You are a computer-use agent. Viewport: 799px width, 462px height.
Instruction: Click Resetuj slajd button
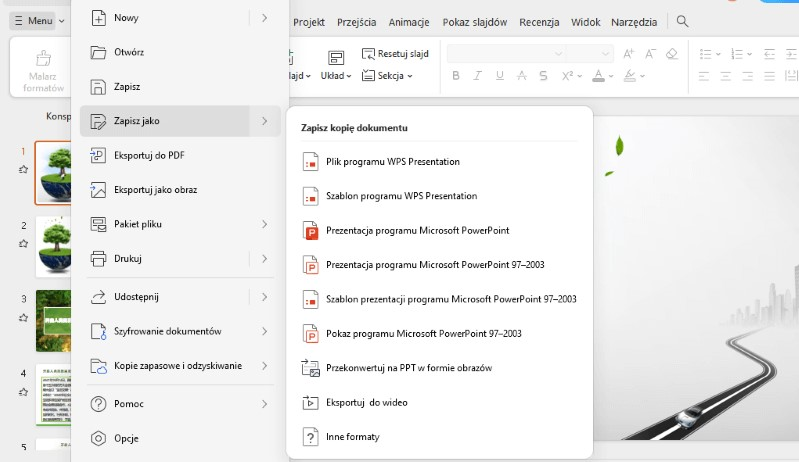coord(395,53)
